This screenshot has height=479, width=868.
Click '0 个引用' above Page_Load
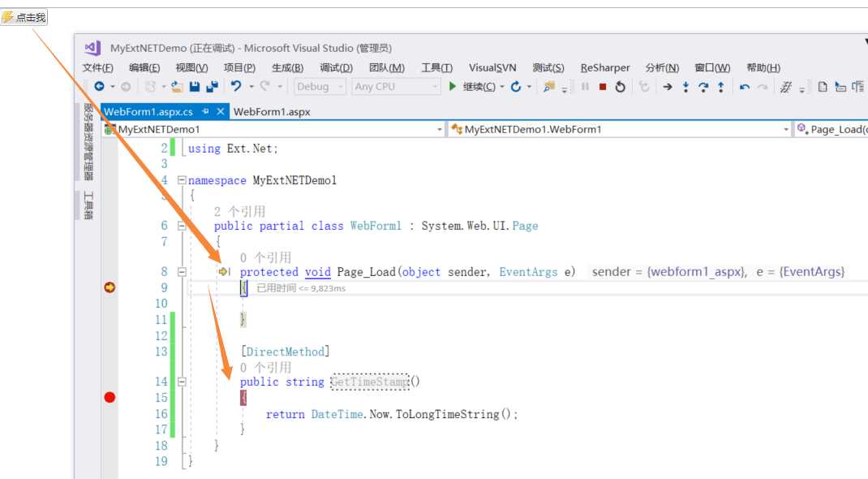pos(265,257)
